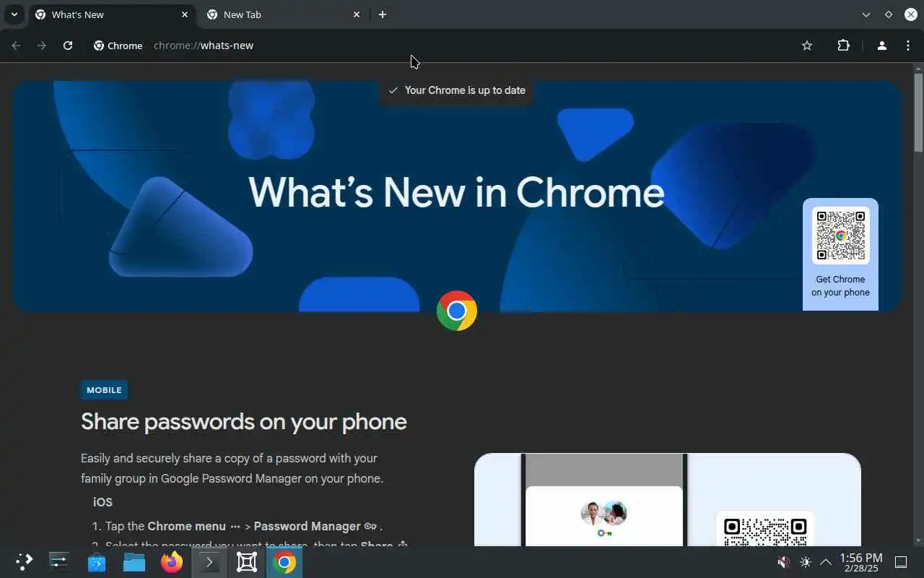This screenshot has height=578, width=924.
Task: Open the application launcher in the taskbar
Action: (24, 562)
